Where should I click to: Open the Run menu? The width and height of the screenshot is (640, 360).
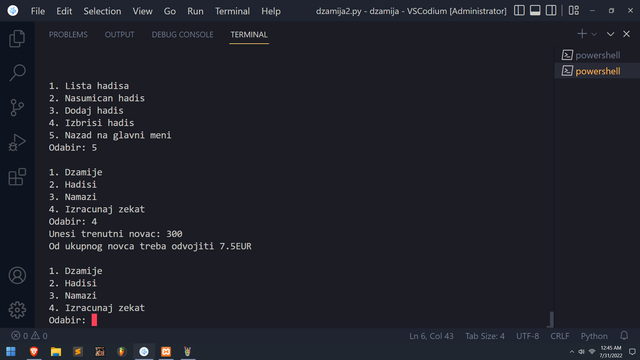click(196, 11)
